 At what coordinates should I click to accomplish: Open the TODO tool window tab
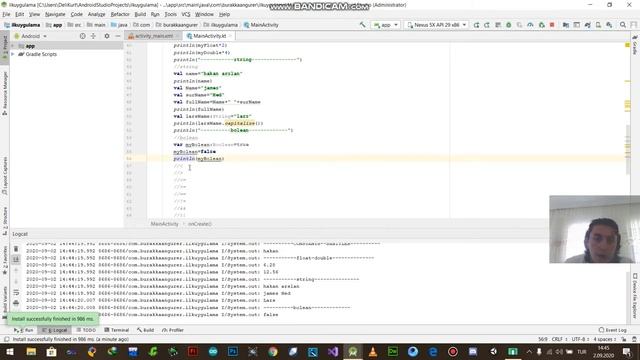click(86, 330)
